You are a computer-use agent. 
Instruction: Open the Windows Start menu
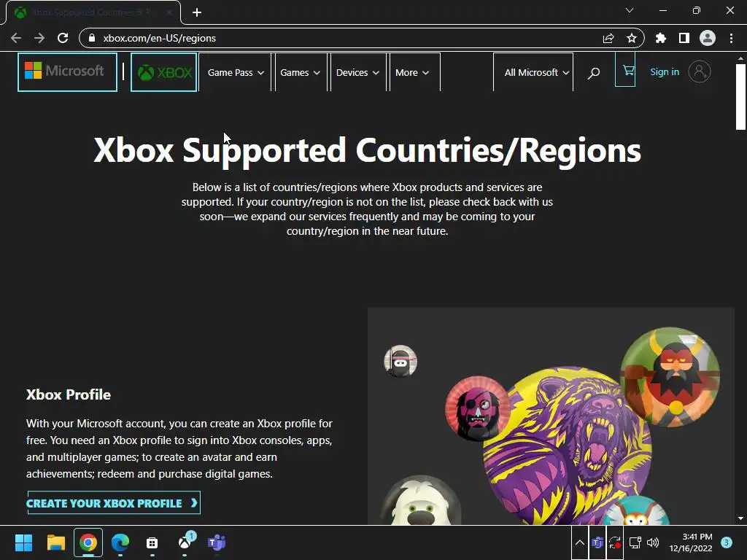23,542
